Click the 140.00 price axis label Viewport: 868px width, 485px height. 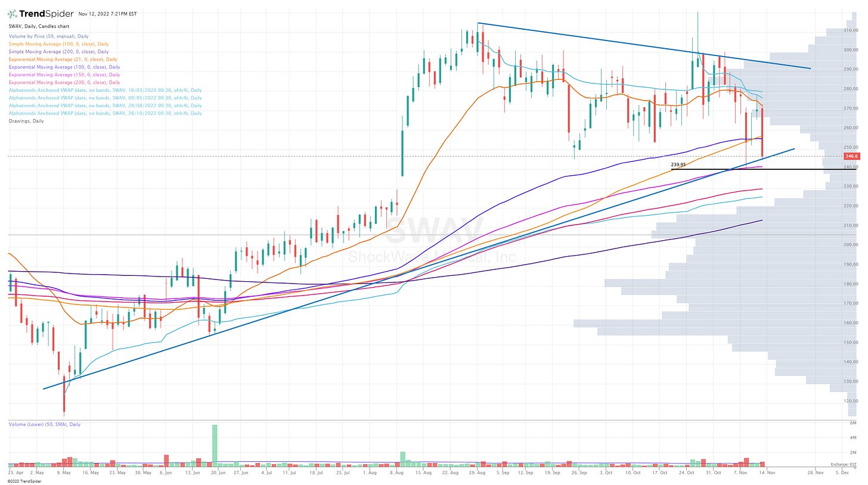click(x=851, y=362)
